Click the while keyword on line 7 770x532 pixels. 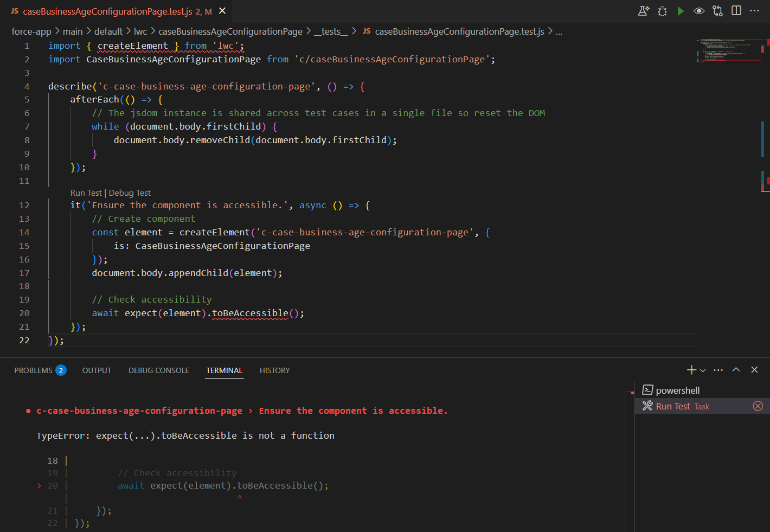click(105, 126)
